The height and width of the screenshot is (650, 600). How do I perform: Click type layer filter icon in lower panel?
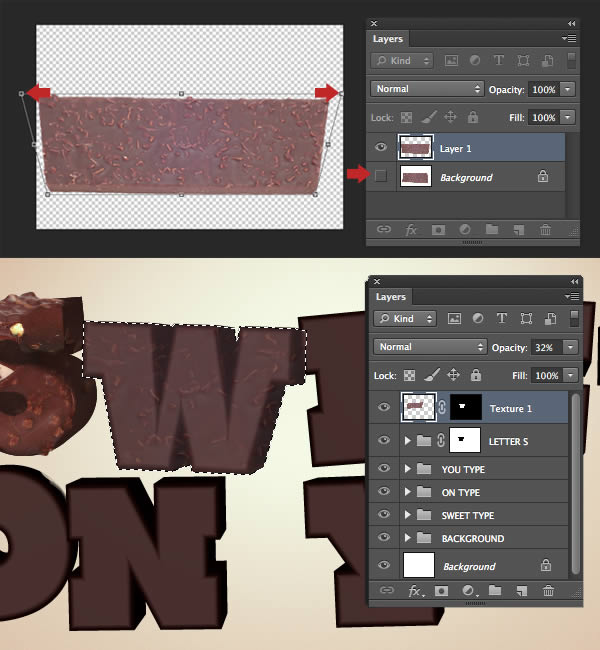pyautogui.click(x=501, y=318)
